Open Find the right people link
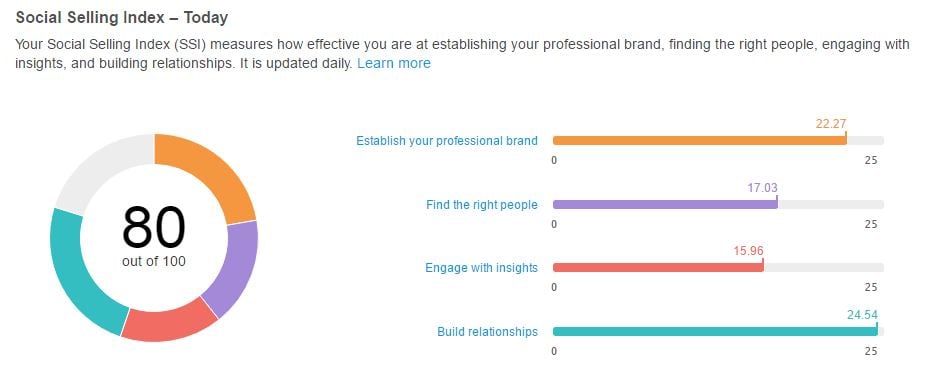926x380 pixels. tap(482, 204)
